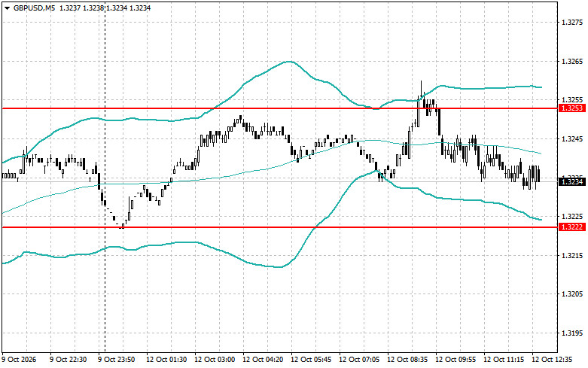This screenshot has height=368, width=588.
Task: Click the black 1.3234 current price label
Action: pos(572,182)
